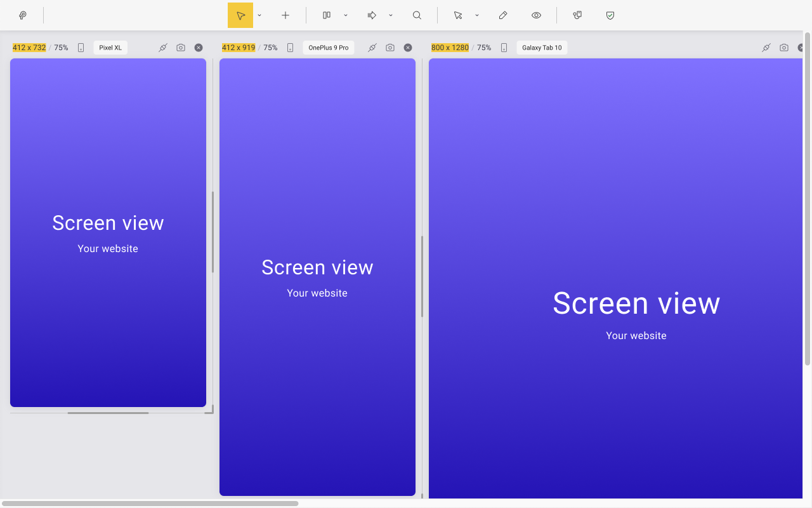Expand the pointer tool dropdown arrow

point(259,15)
